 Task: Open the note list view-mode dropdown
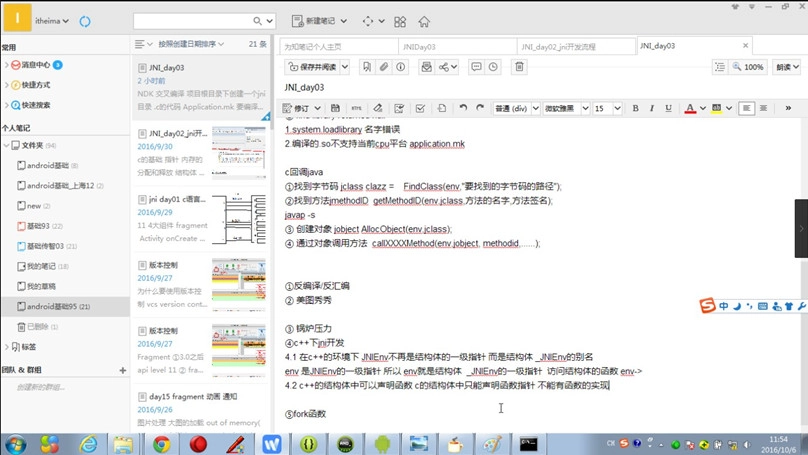click(x=143, y=44)
